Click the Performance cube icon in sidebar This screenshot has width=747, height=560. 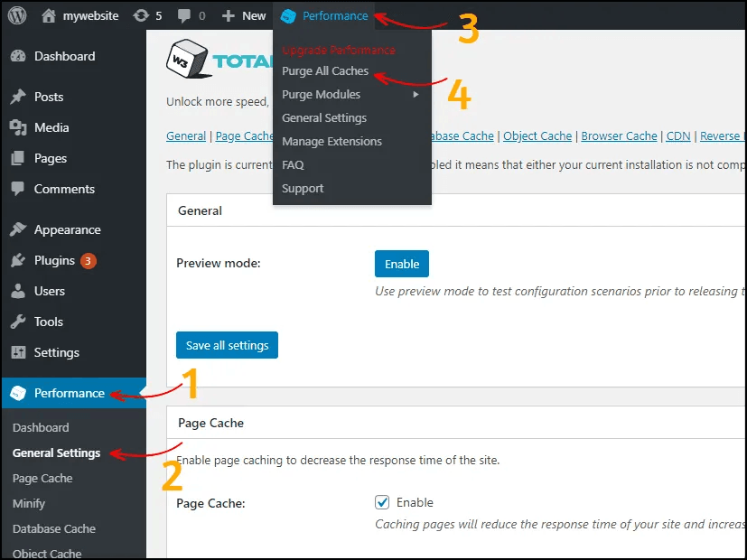coord(18,393)
